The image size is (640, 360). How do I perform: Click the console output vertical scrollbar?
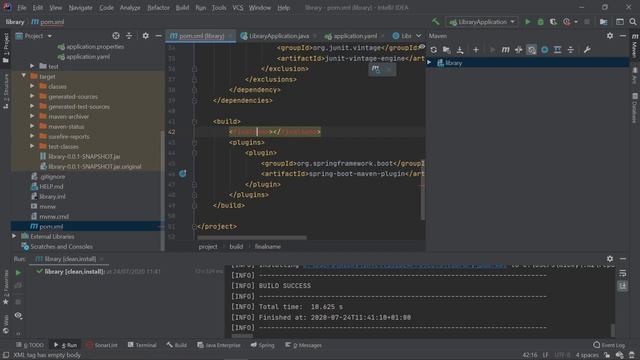click(613, 329)
